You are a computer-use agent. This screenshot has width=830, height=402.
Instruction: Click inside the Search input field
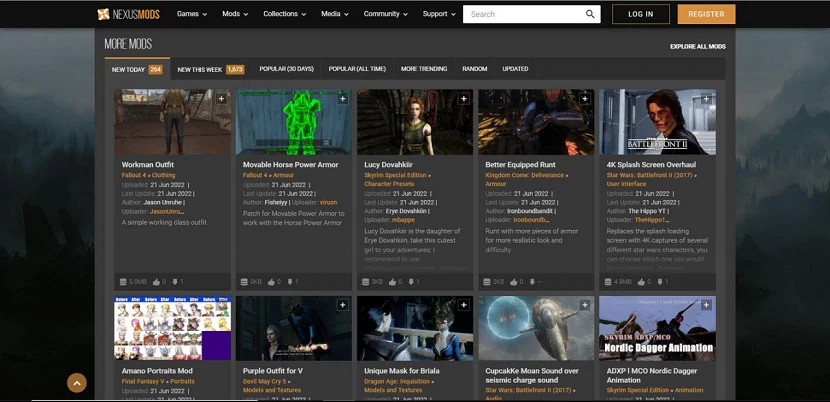pyautogui.click(x=520, y=14)
